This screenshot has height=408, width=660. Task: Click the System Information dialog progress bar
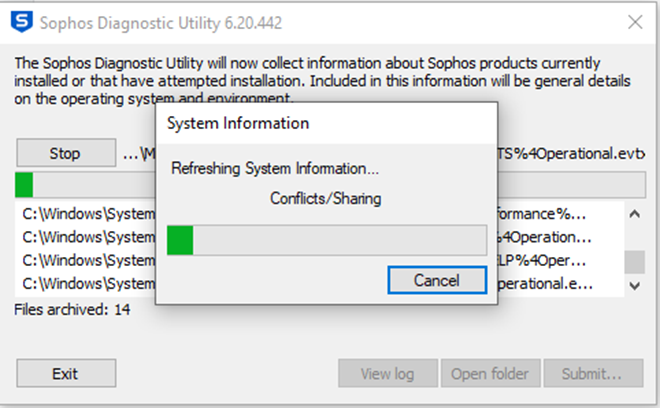tap(326, 240)
